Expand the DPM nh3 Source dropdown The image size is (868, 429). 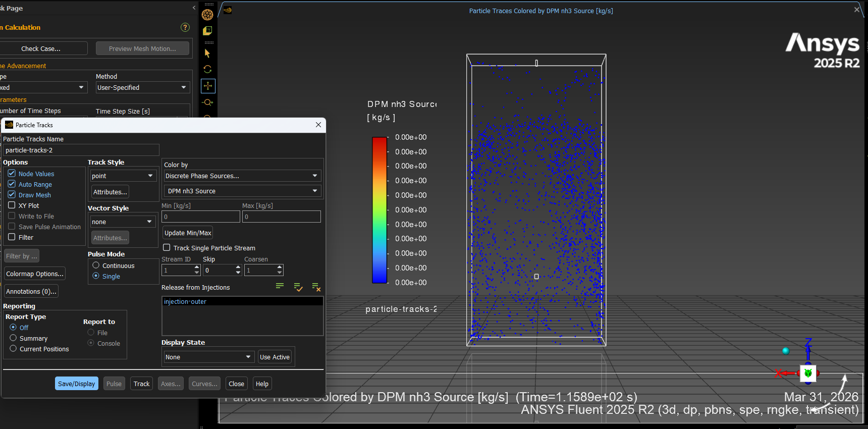click(x=242, y=191)
